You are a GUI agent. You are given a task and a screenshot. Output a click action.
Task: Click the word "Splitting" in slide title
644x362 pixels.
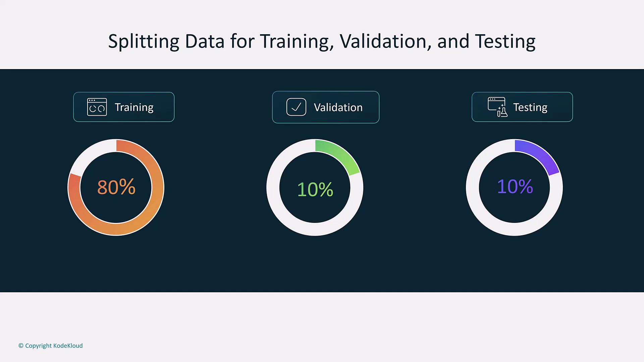[144, 42]
